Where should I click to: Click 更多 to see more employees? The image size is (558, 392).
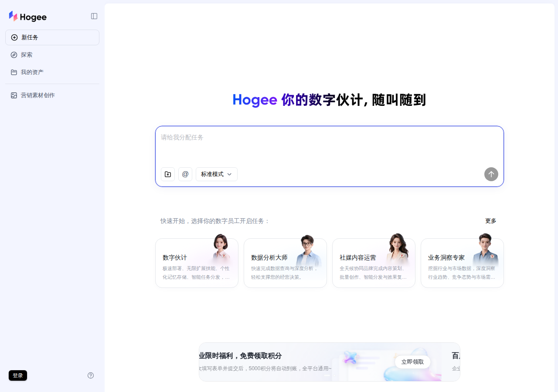[491, 221]
